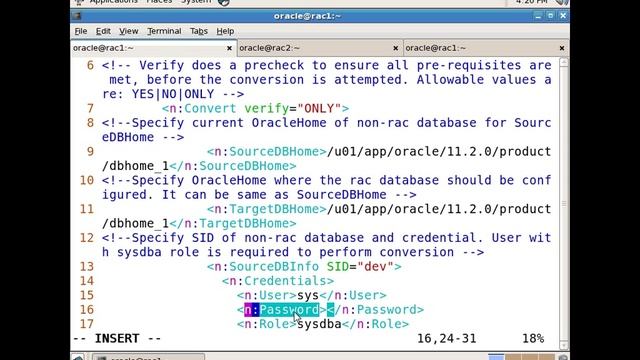Open the Tabs menu
This screenshot has height=360, width=640.
click(199, 31)
